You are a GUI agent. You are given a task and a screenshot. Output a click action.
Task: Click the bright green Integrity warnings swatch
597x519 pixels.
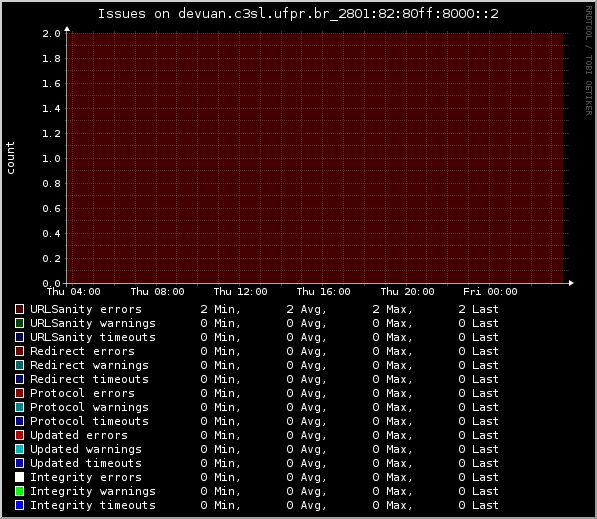(x=19, y=491)
